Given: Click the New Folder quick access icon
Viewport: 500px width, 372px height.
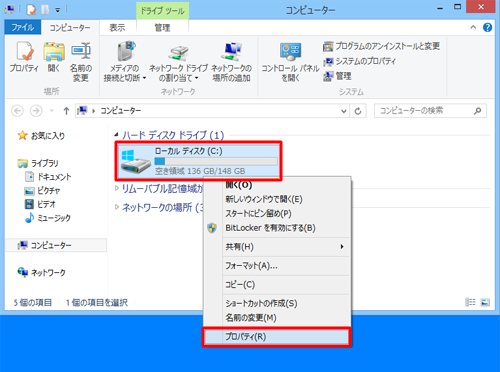Looking at the screenshot, I should pyautogui.click(x=45, y=10).
